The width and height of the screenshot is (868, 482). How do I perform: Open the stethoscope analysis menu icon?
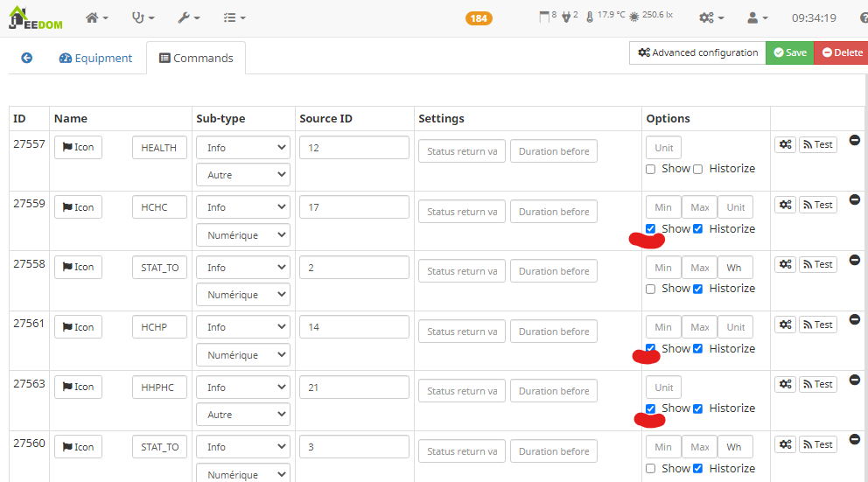tap(143, 17)
